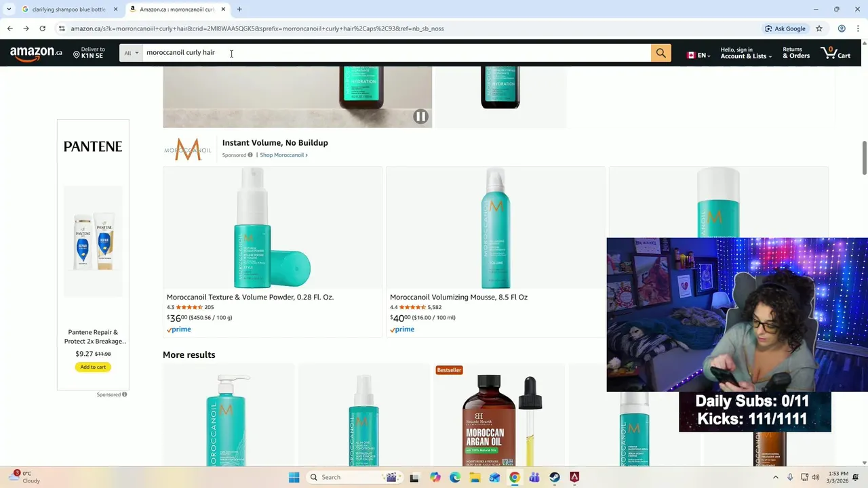Image resolution: width=868 pixels, height=488 pixels.
Task: Open the All departments search dropdown
Action: click(131, 53)
